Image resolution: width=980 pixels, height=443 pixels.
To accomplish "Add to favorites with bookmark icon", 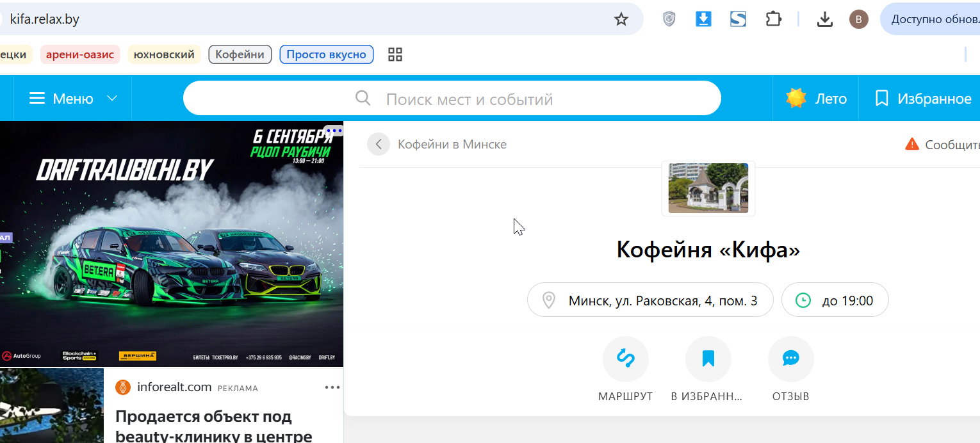I will click(x=708, y=359).
